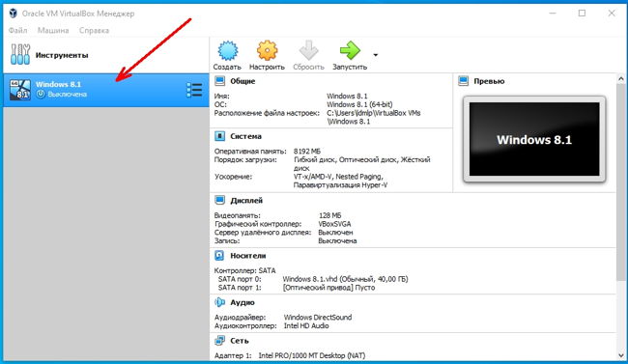This screenshot has height=364, width=628.
Task: Open the Машина menu
Action: point(53,31)
